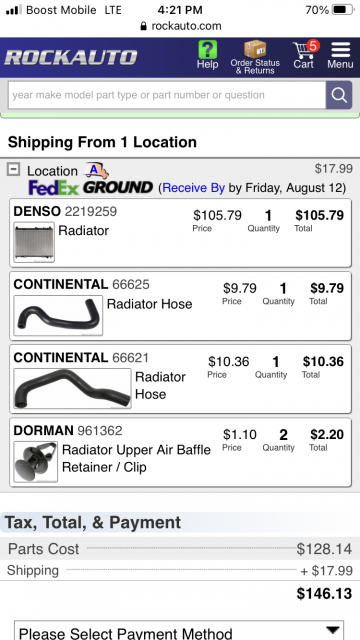Viewport: 360px width, 640px height.
Task: Open the Please Select Payment Method dropdown
Action: [179, 631]
